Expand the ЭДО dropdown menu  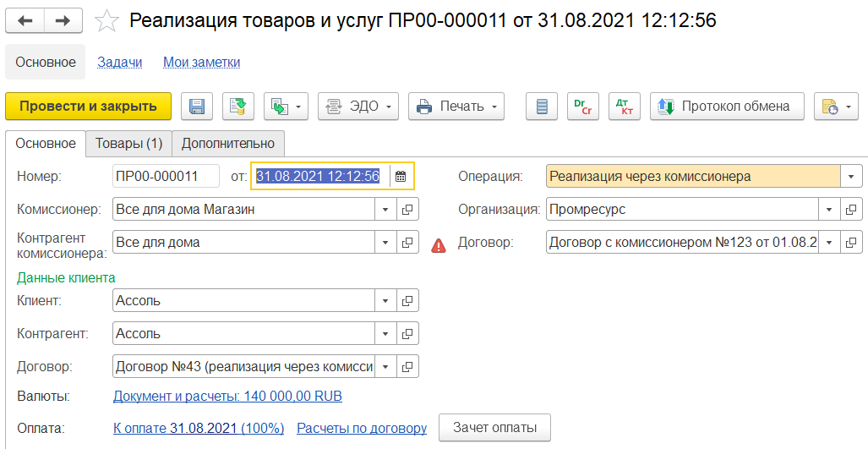click(358, 107)
